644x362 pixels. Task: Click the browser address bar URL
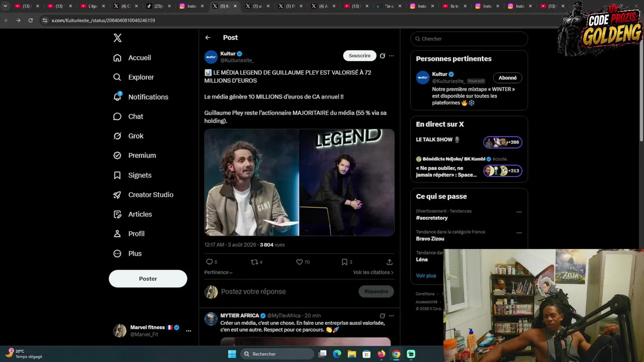click(103, 21)
